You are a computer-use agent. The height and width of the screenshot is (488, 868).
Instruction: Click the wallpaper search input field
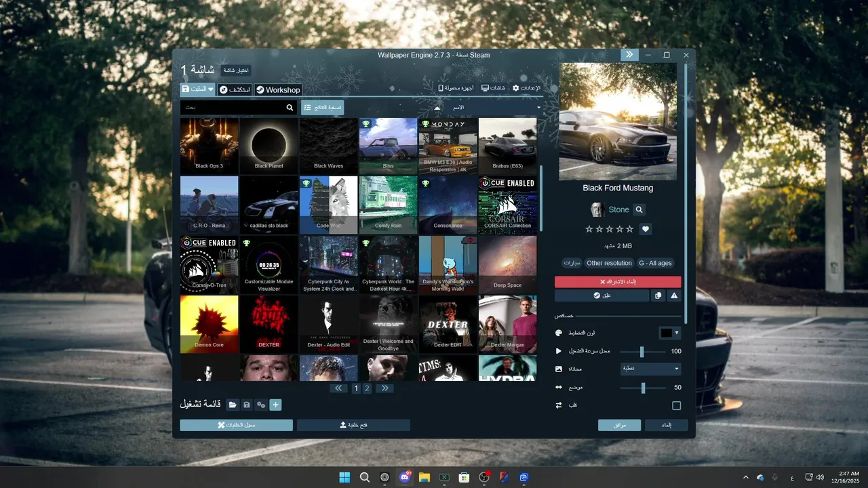[233, 108]
